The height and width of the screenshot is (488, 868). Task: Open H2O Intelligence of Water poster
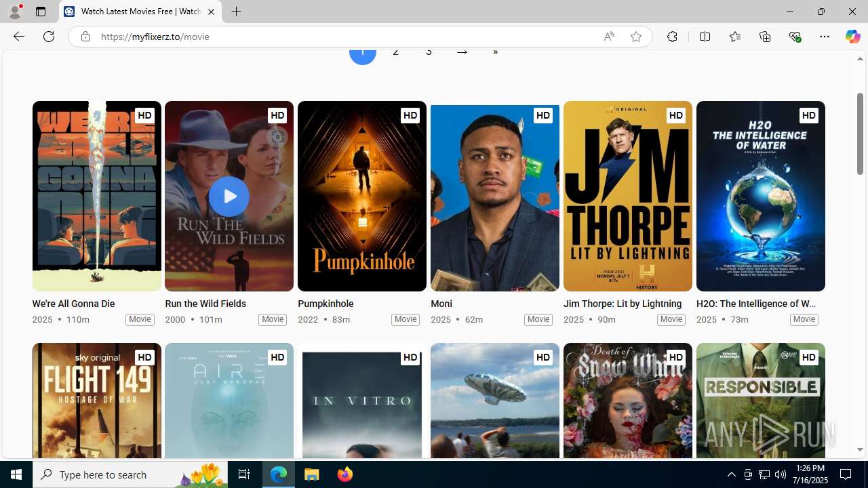pyautogui.click(x=761, y=197)
